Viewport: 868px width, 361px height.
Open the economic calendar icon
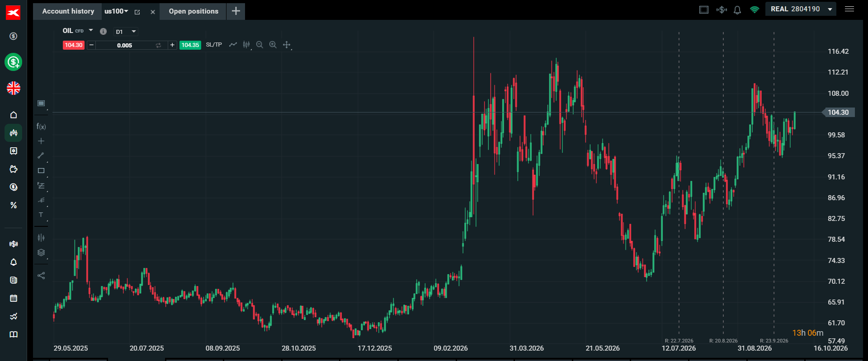click(x=14, y=298)
